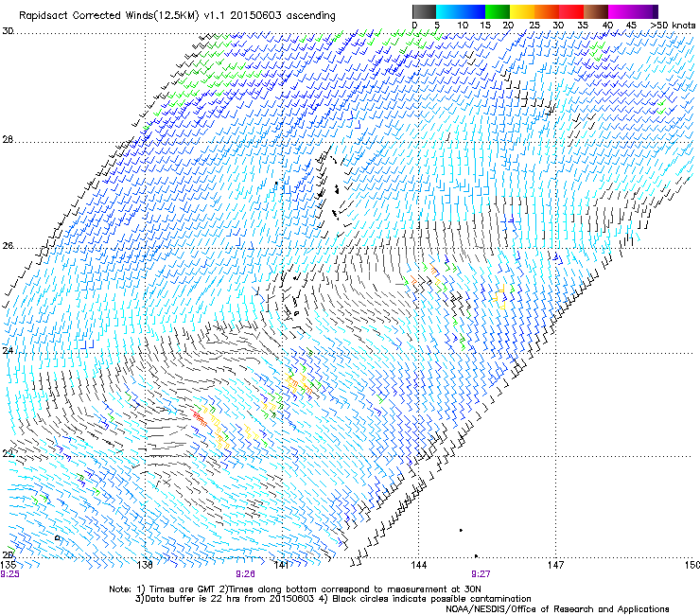Click the magenta 40-45 knots legend swatch

tap(621, 11)
